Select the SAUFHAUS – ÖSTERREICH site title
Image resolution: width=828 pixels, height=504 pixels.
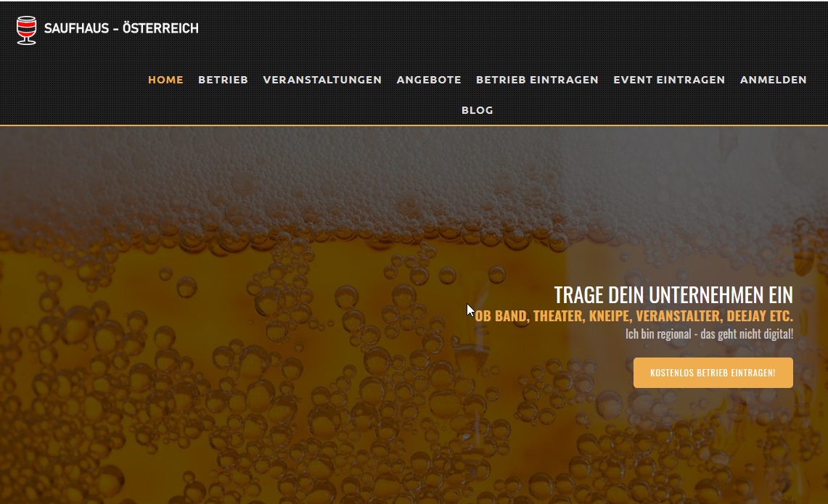pyautogui.click(x=121, y=28)
